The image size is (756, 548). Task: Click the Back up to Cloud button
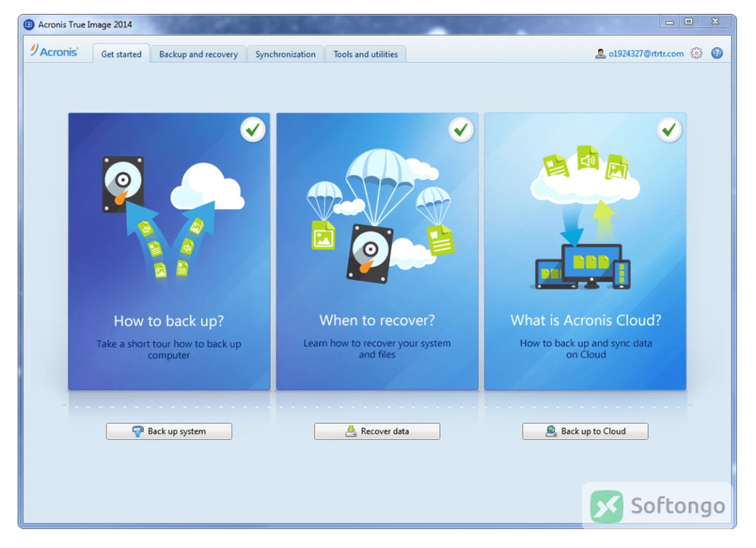click(x=585, y=431)
